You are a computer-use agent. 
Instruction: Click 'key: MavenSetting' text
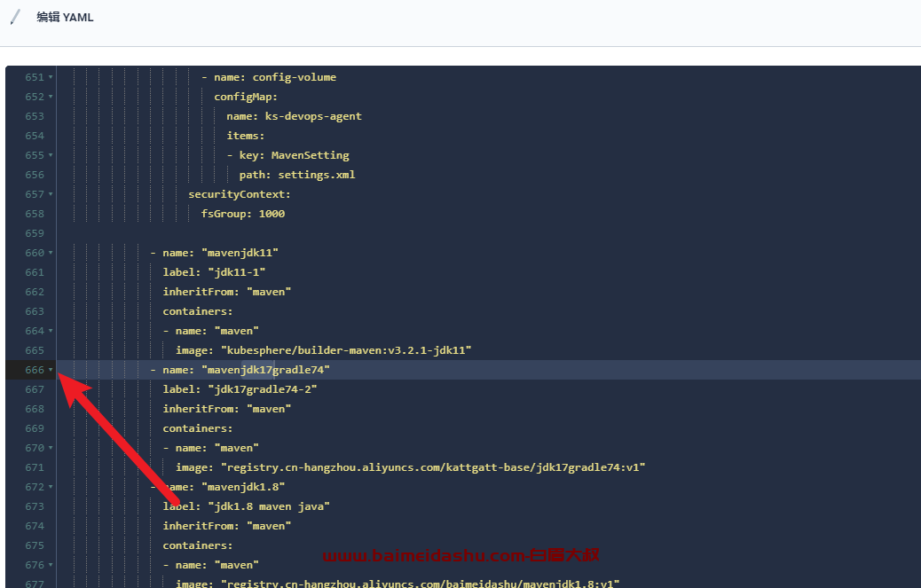[294, 155]
